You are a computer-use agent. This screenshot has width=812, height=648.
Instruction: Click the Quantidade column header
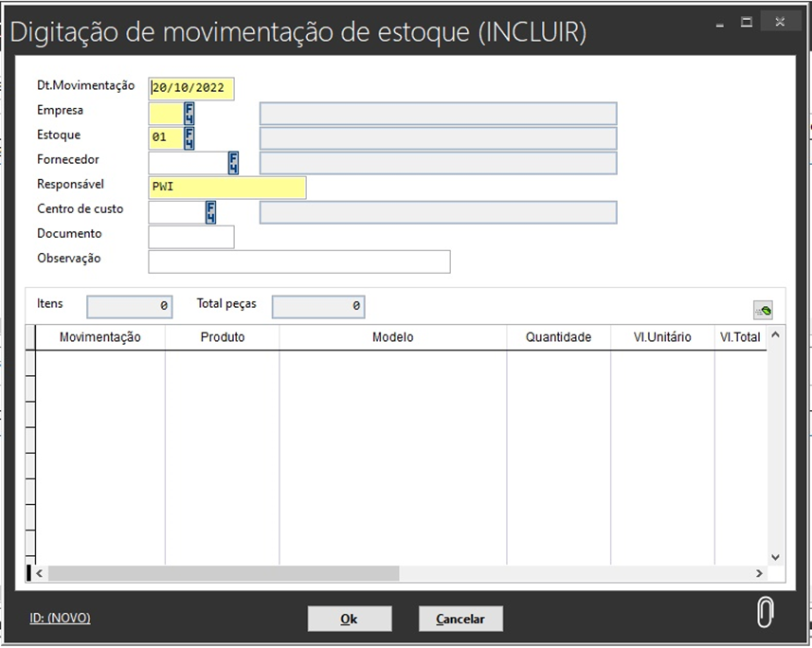tap(558, 337)
